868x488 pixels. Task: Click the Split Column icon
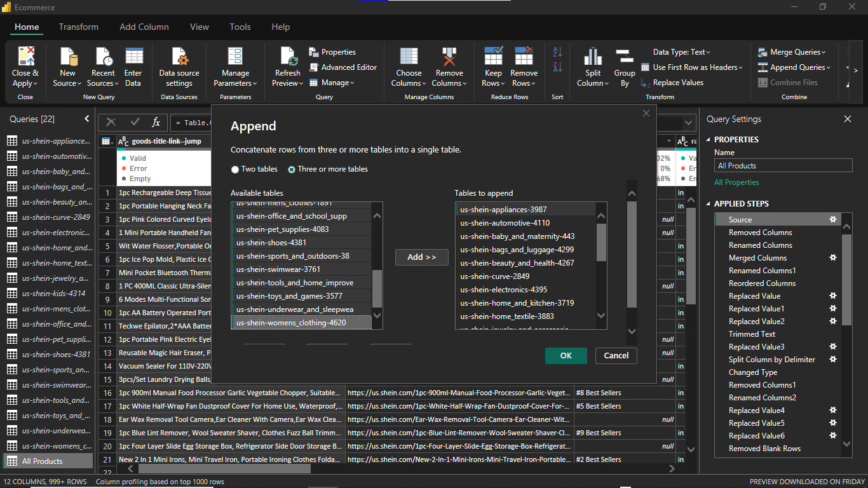(x=593, y=57)
